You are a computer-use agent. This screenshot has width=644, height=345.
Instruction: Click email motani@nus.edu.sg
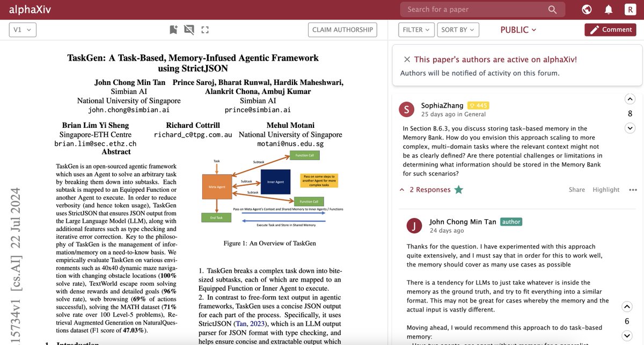pyautogui.click(x=290, y=143)
